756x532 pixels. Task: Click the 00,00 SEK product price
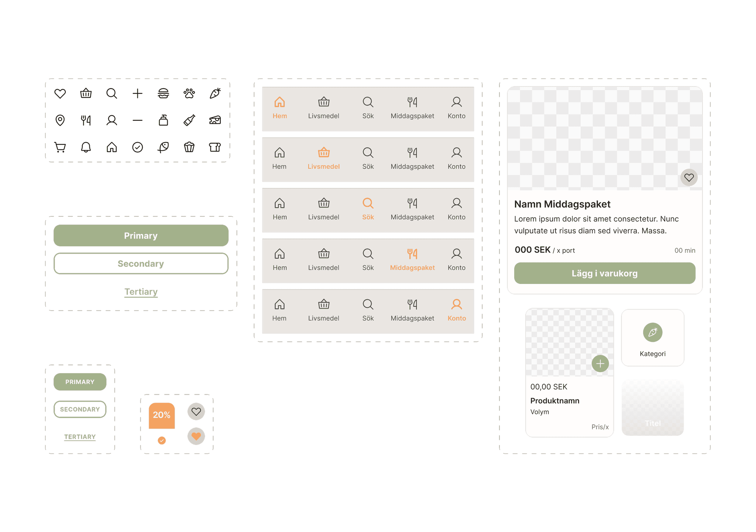point(549,387)
